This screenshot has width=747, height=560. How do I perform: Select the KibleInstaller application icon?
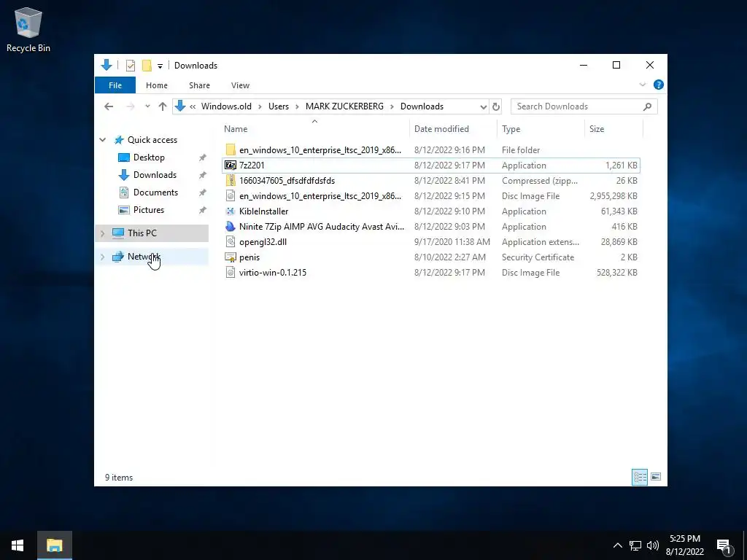click(231, 211)
